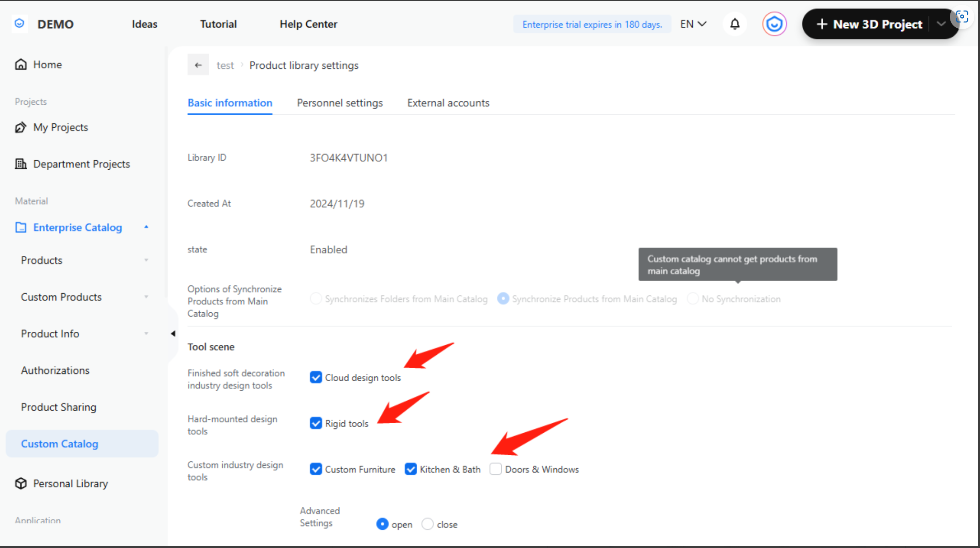
Task: Click the Department Projects building icon
Action: pyautogui.click(x=21, y=164)
